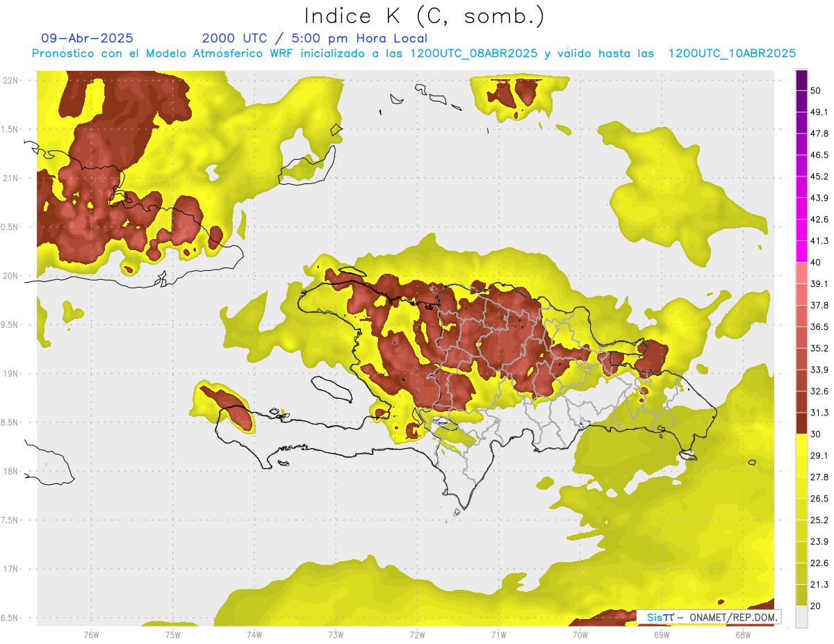The width and height of the screenshot is (834, 644).
Task: Select the magenta colorbar swatch between 40 and 41.3
Action: pyautogui.click(x=802, y=251)
